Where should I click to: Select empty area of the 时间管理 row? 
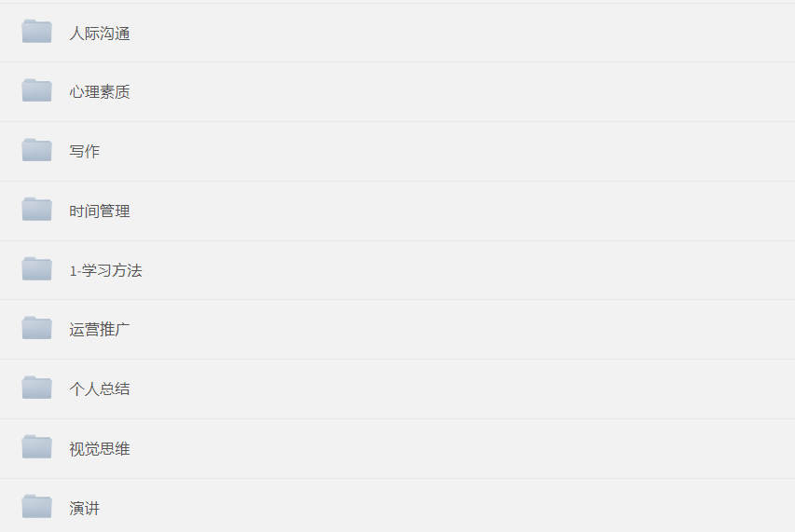(x=466, y=211)
